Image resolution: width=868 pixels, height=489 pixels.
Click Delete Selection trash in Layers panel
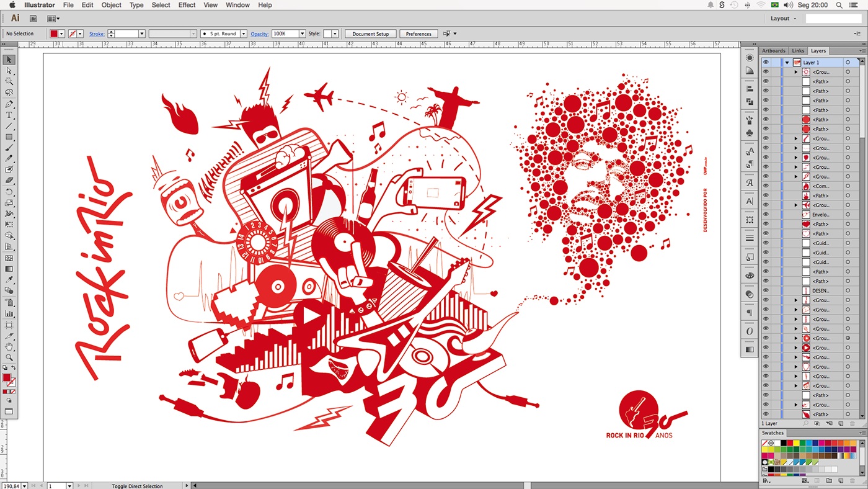852,423
